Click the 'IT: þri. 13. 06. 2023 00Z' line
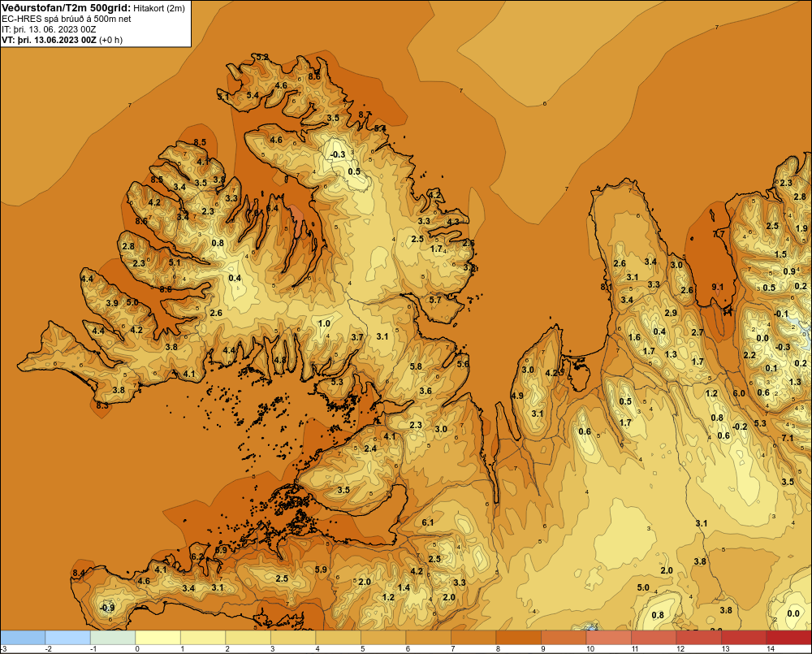812x654 pixels. tap(49, 29)
